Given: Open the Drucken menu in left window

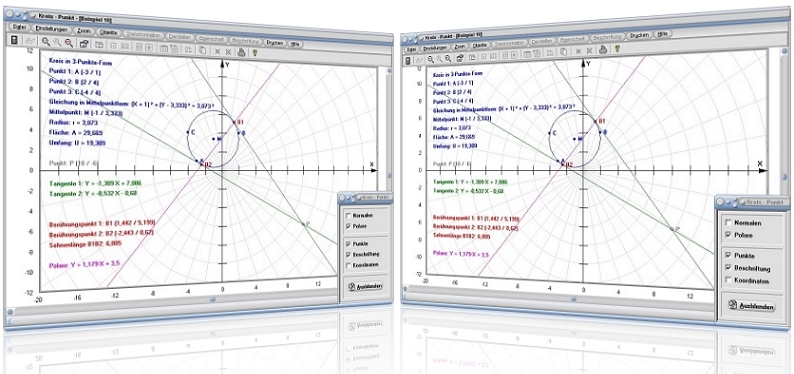Looking at the screenshot, I should click(x=275, y=44).
